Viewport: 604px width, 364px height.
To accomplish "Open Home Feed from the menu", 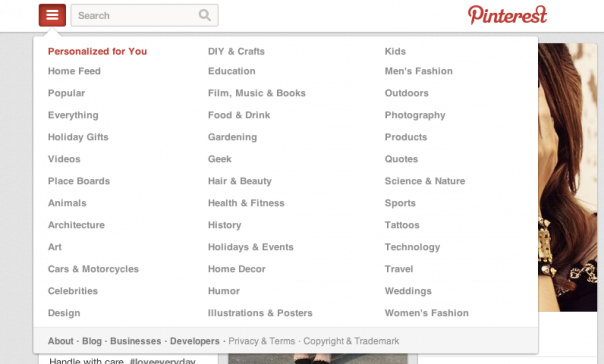I will coord(74,71).
